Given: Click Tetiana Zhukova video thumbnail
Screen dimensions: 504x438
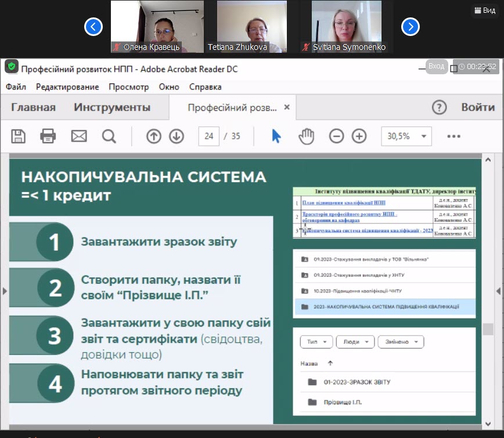Looking at the screenshot, I should (x=251, y=27).
